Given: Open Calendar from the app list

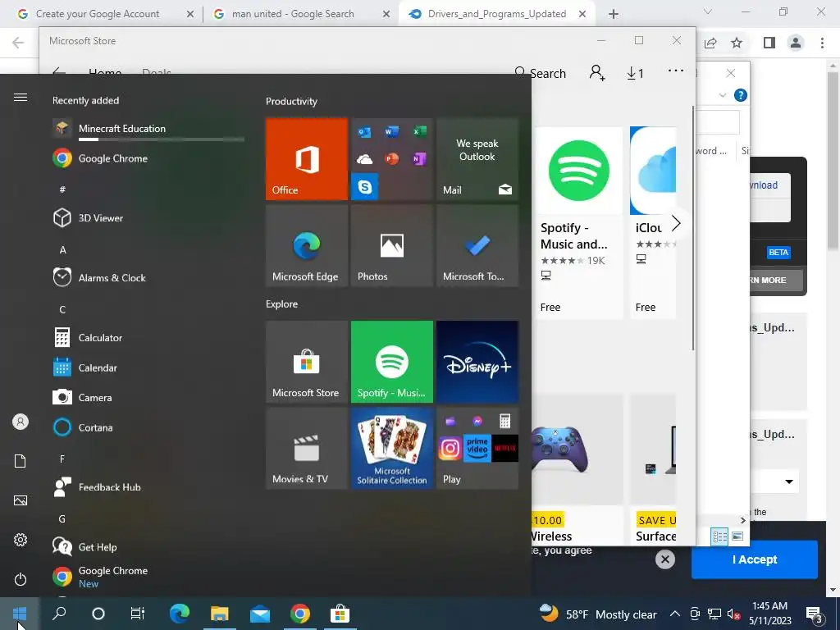Looking at the screenshot, I should click(148, 367).
